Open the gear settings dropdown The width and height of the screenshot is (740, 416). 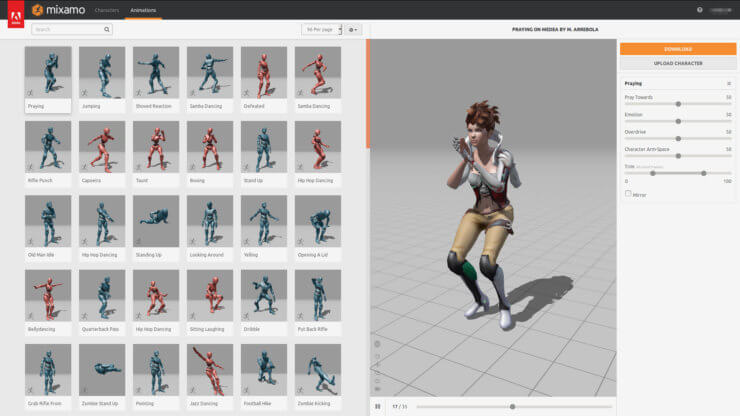[x=353, y=29]
